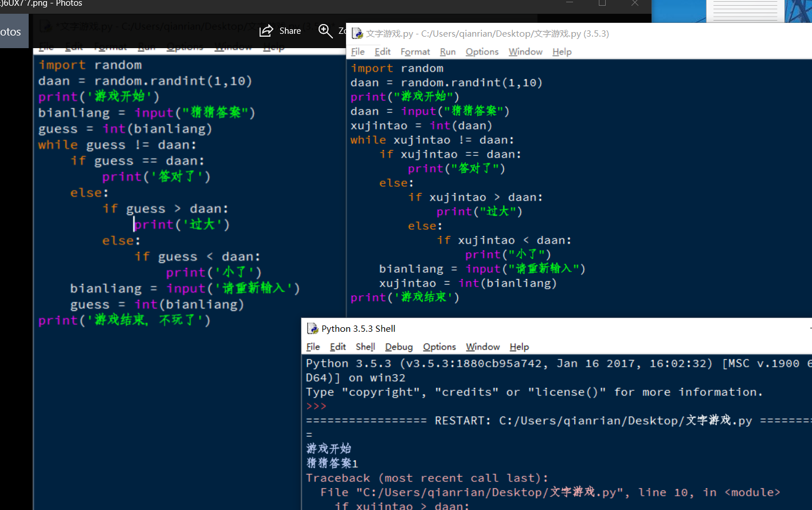Click 'Traceback (most recent call last):' line
The height and width of the screenshot is (510, 812).
(427, 478)
